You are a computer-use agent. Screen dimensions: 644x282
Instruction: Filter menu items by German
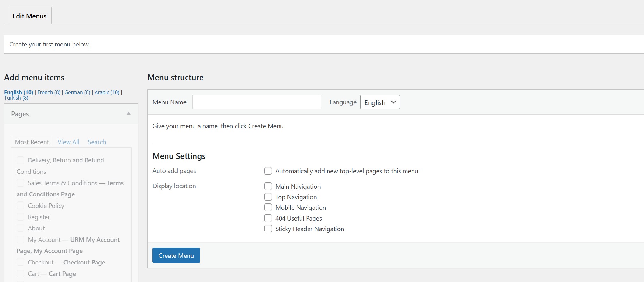pos(77,92)
